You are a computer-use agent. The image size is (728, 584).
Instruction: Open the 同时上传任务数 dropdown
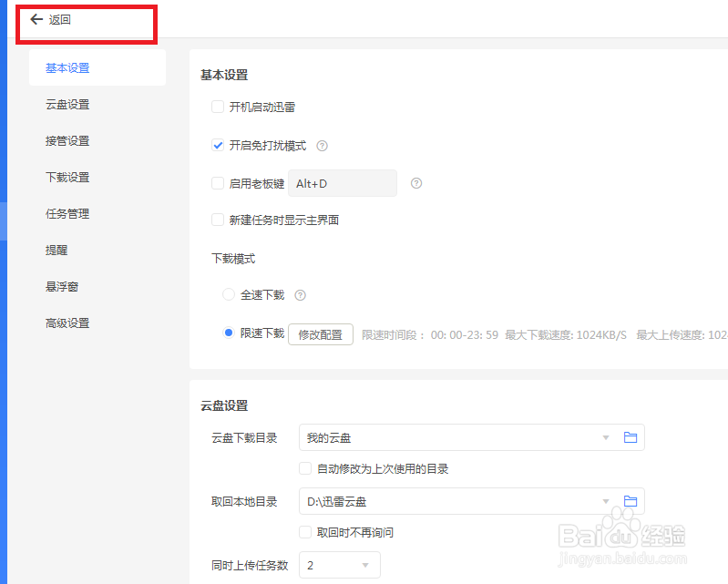(x=340, y=565)
